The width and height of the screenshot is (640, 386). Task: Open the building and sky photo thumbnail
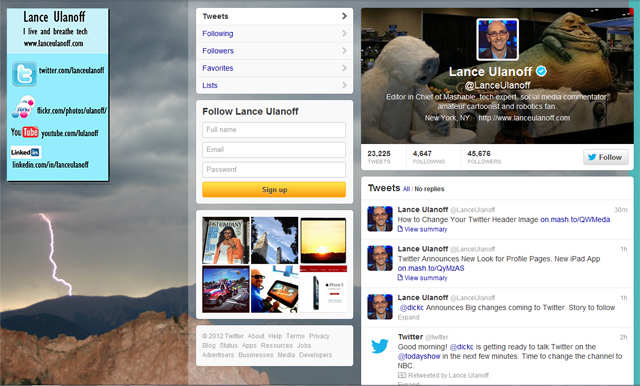click(x=274, y=240)
